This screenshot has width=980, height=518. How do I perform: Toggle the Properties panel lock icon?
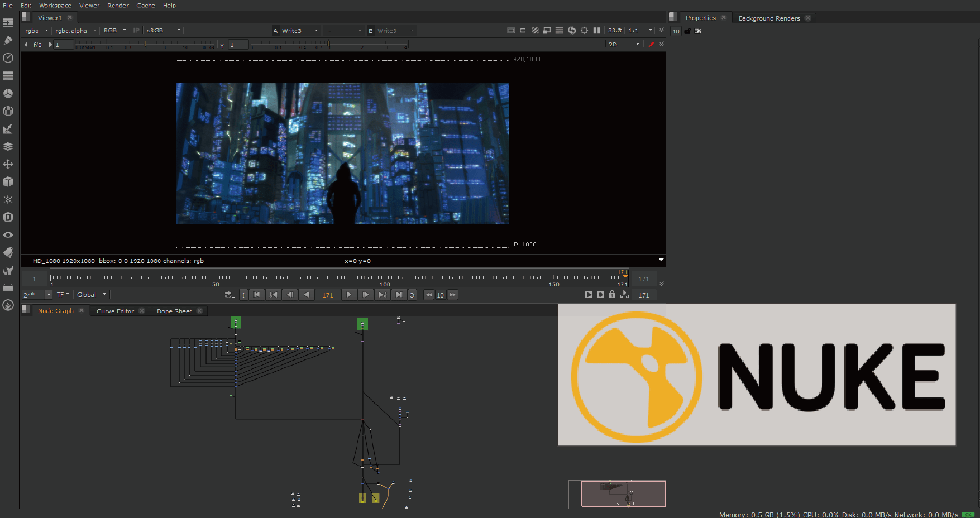[687, 31]
